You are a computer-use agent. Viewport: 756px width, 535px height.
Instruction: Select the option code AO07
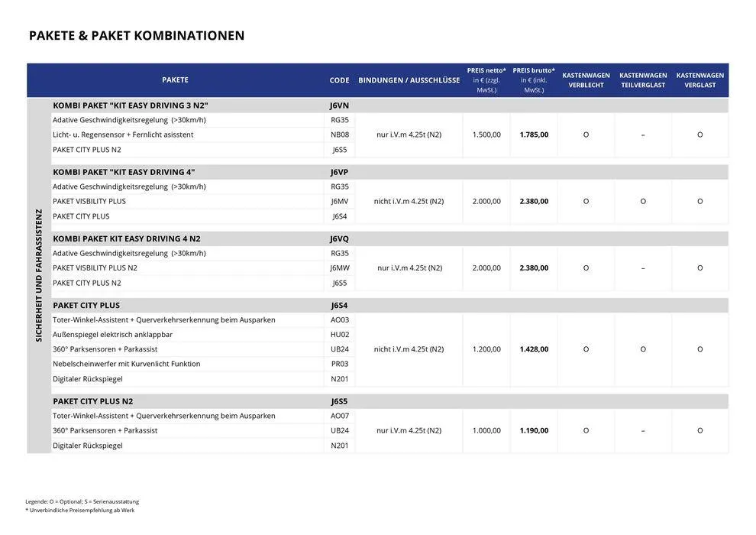click(339, 416)
